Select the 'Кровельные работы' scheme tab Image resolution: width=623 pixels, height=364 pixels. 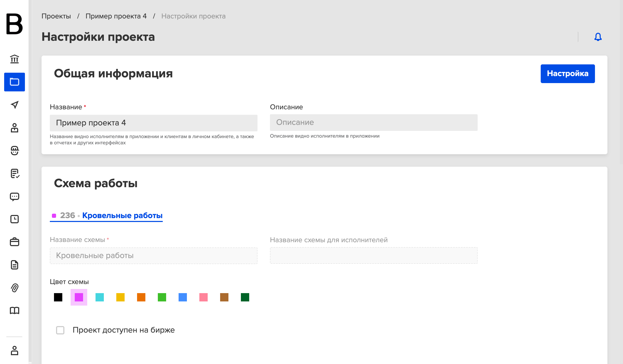click(x=106, y=215)
